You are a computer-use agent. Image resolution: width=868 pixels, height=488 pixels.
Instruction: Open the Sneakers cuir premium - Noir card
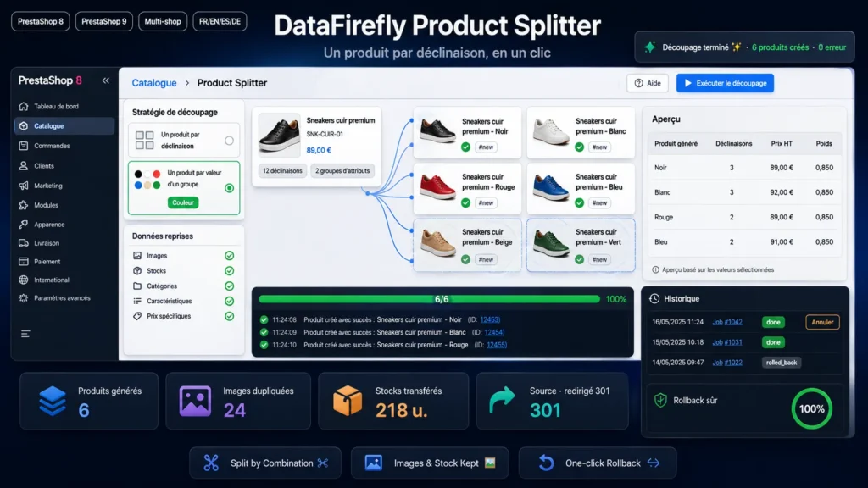(x=467, y=133)
